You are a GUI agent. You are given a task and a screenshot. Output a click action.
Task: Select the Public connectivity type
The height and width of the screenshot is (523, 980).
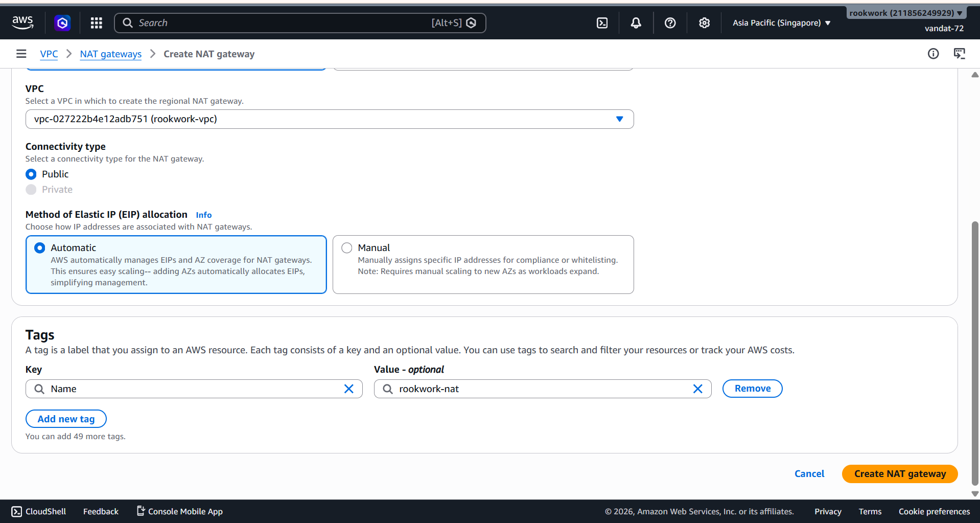point(31,174)
